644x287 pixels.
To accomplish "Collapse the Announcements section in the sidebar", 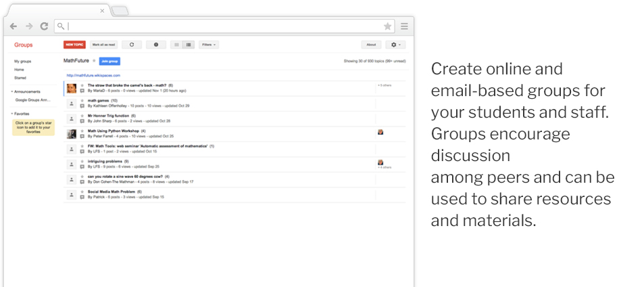I will tap(11, 91).
